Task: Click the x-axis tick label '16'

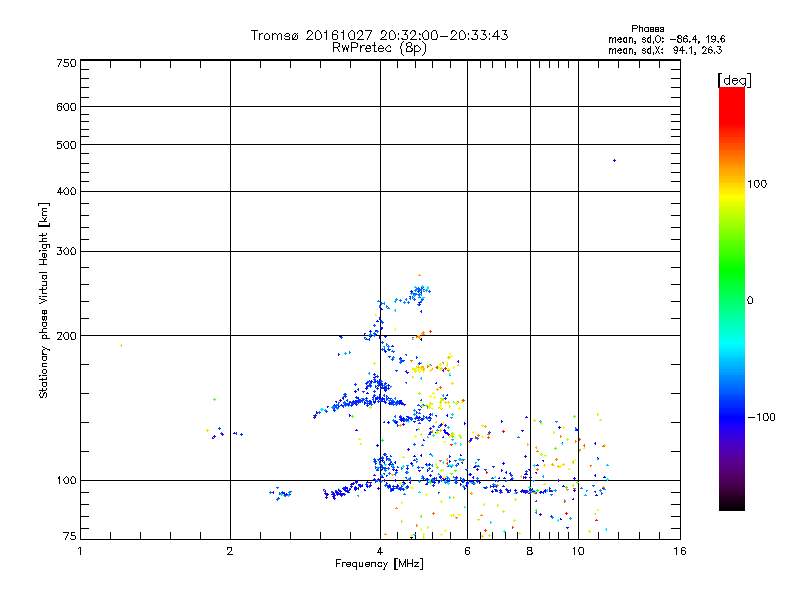Action: pos(680,551)
